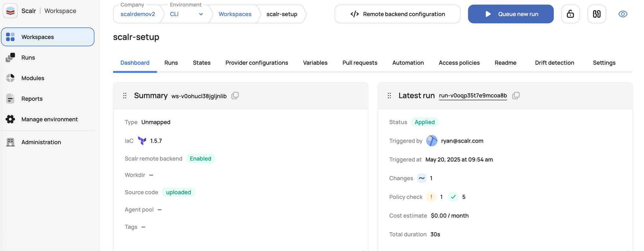Click the 1.5.7 version value
This screenshot has width=644, height=251.
[x=156, y=141]
